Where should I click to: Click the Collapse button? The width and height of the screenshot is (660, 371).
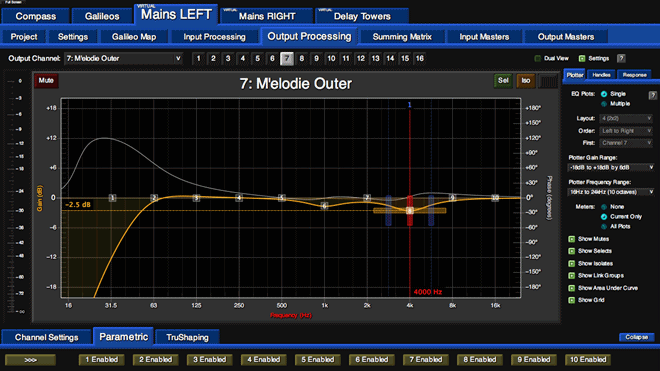point(636,337)
